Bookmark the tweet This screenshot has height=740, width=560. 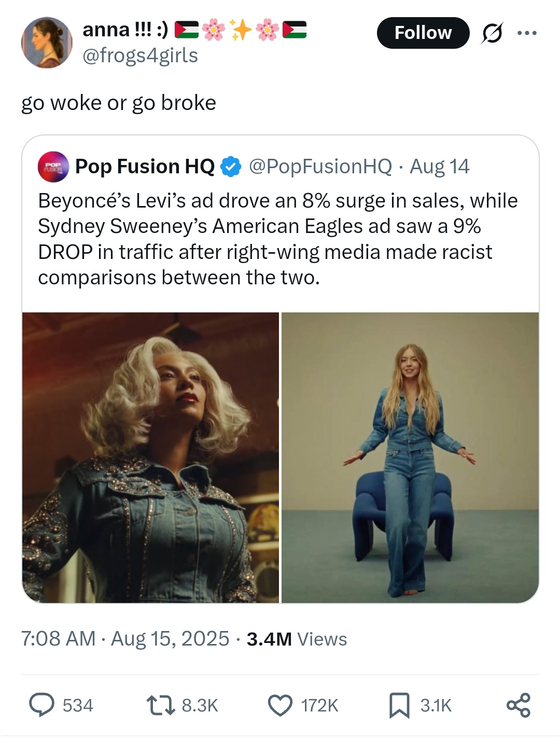point(399,705)
